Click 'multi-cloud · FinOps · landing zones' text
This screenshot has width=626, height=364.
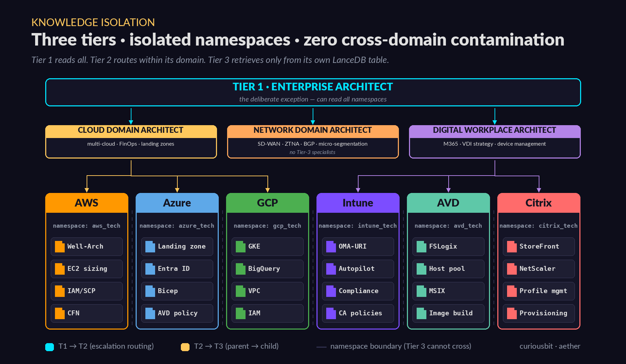tap(131, 144)
